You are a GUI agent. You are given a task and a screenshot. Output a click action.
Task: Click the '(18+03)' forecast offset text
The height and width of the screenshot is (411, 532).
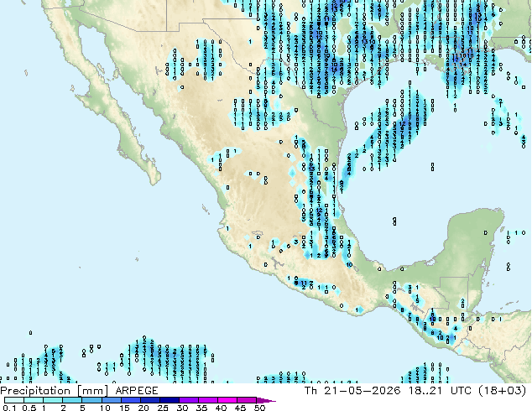point(502,391)
